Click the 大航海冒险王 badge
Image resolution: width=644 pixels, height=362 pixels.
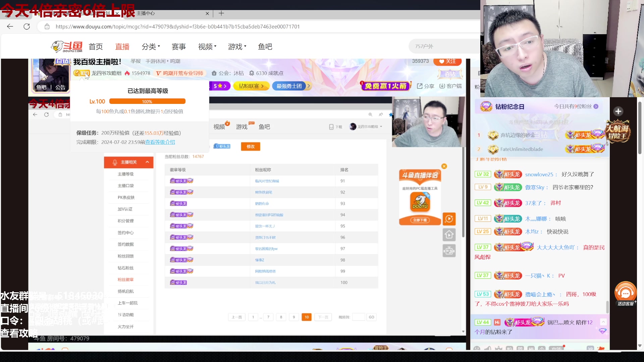click(618, 131)
